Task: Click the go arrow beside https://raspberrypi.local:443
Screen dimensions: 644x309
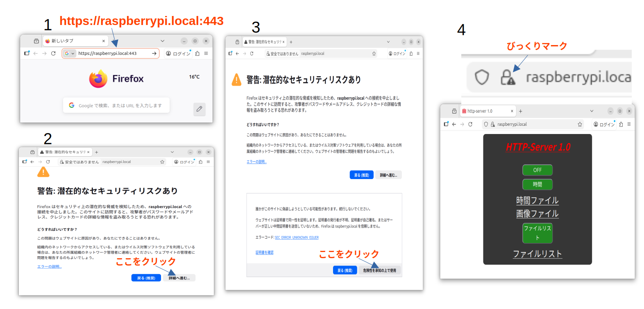Action: coord(154,53)
